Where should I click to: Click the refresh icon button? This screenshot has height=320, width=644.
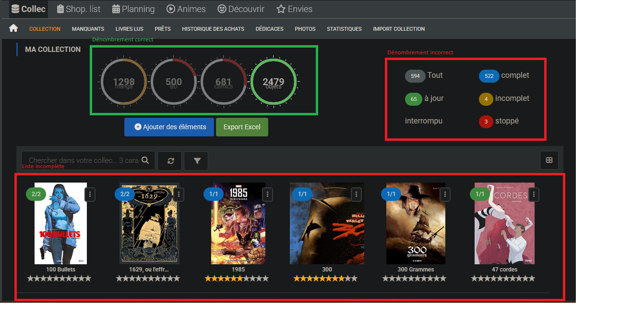click(x=170, y=161)
